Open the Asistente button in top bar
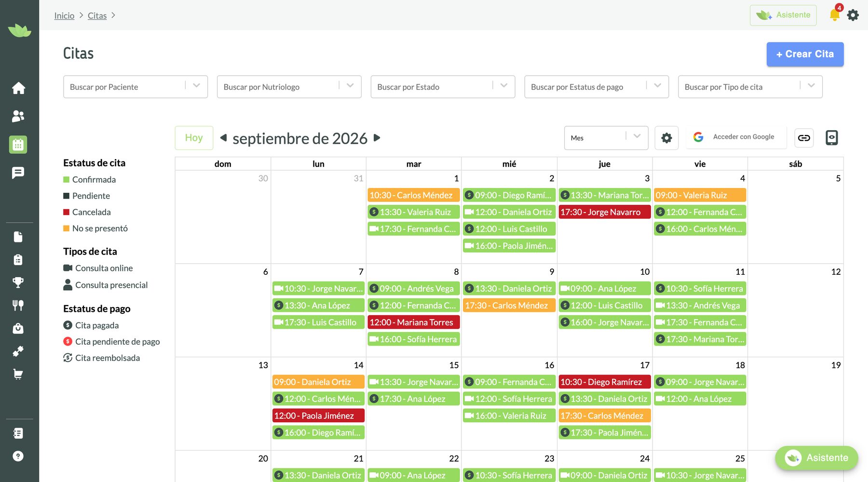Viewport: 868px width, 482px height. click(783, 15)
